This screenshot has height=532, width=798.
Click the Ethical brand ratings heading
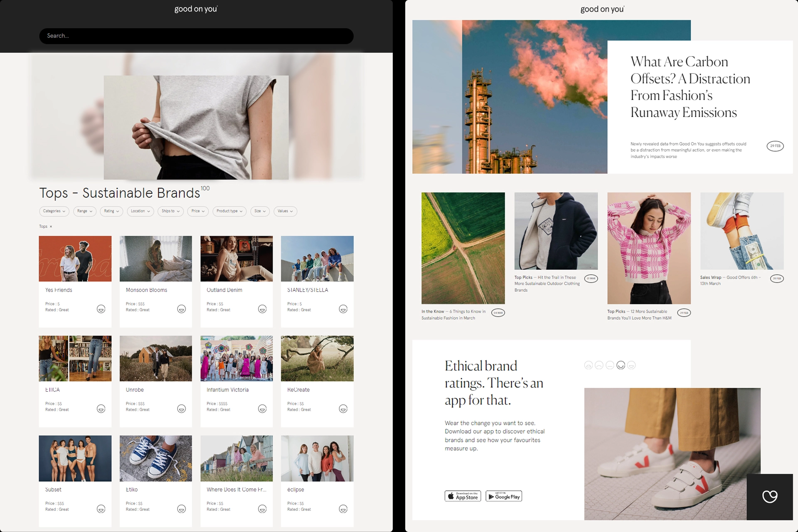[494, 383]
